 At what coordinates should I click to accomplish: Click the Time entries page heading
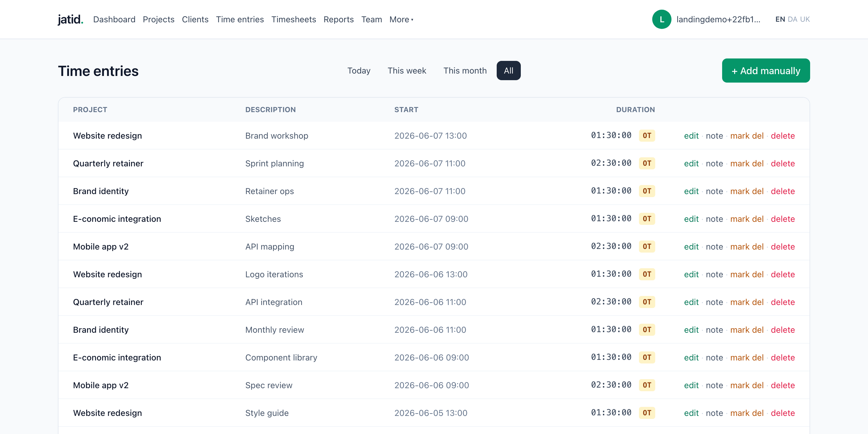(x=98, y=71)
